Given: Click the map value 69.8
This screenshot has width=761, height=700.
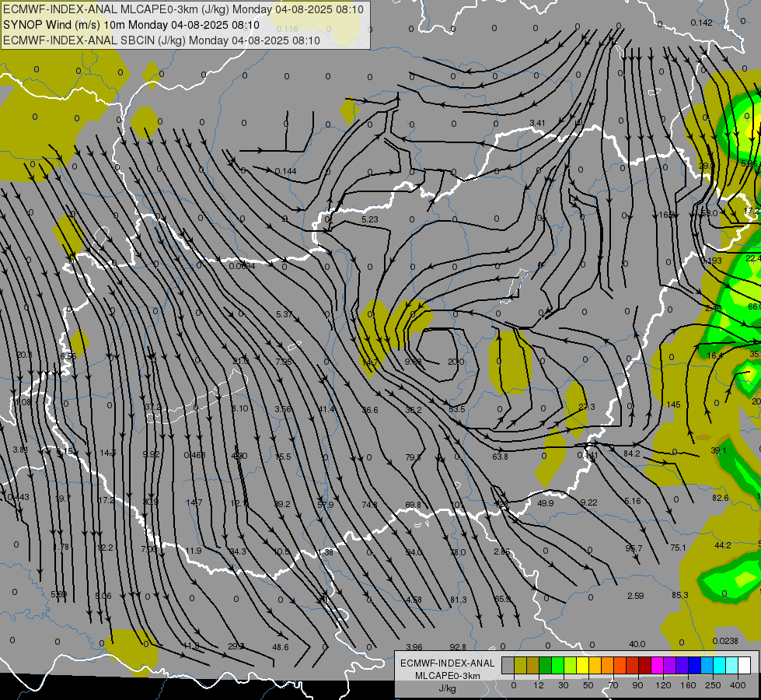Looking at the screenshot, I should (x=413, y=505).
